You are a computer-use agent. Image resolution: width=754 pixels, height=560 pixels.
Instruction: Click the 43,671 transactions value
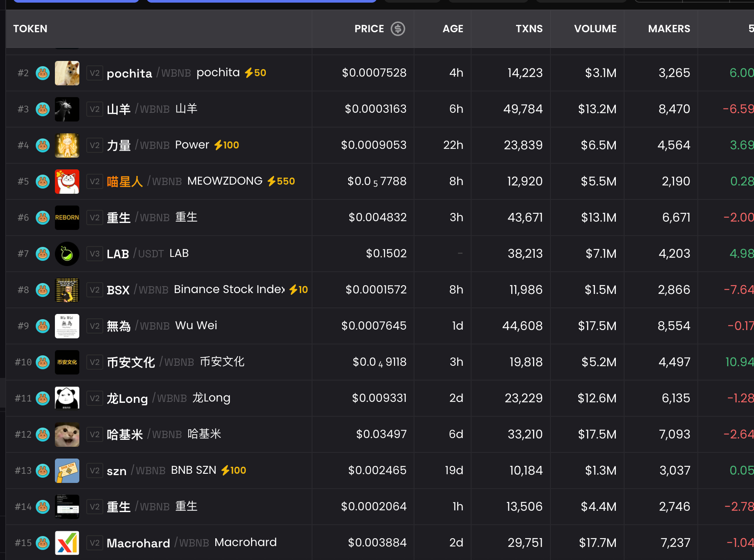525,217
